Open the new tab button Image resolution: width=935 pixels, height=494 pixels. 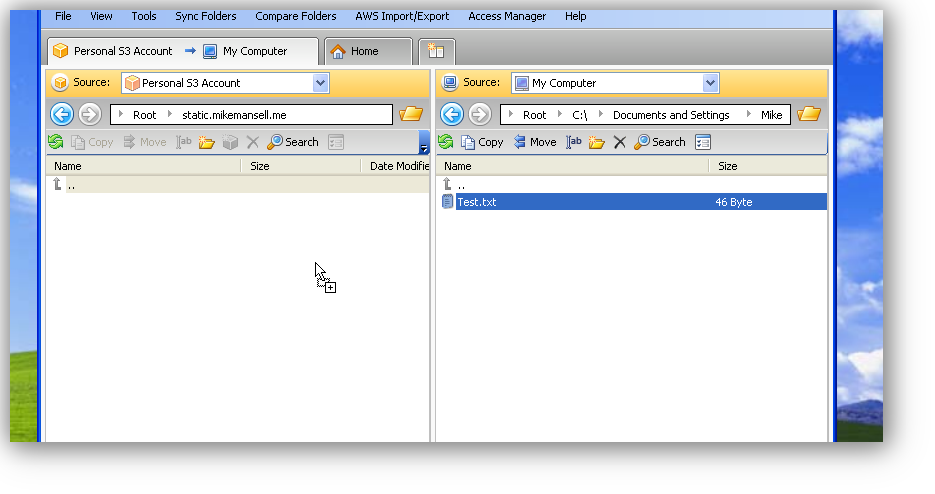click(x=437, y=51)
